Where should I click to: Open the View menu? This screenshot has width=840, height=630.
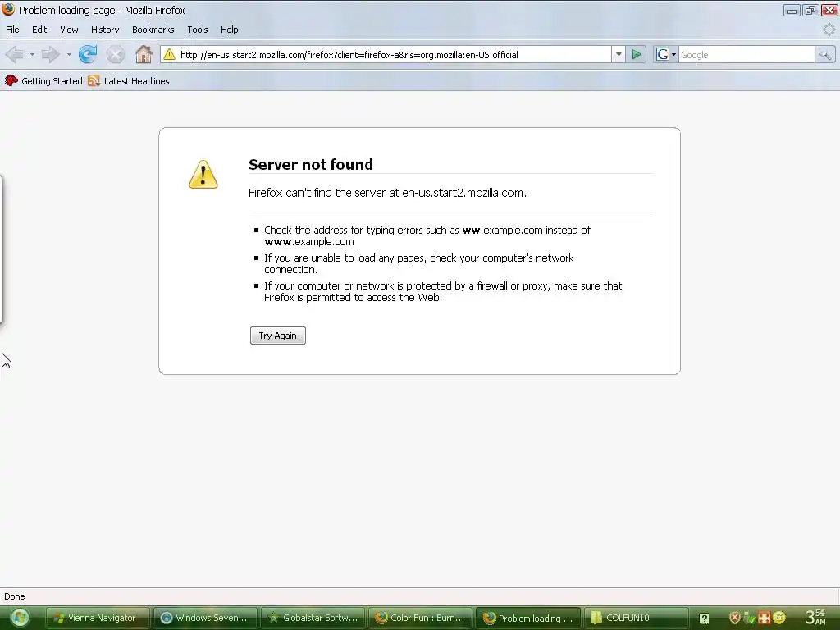pyautogui.click(x=69, y=30)
